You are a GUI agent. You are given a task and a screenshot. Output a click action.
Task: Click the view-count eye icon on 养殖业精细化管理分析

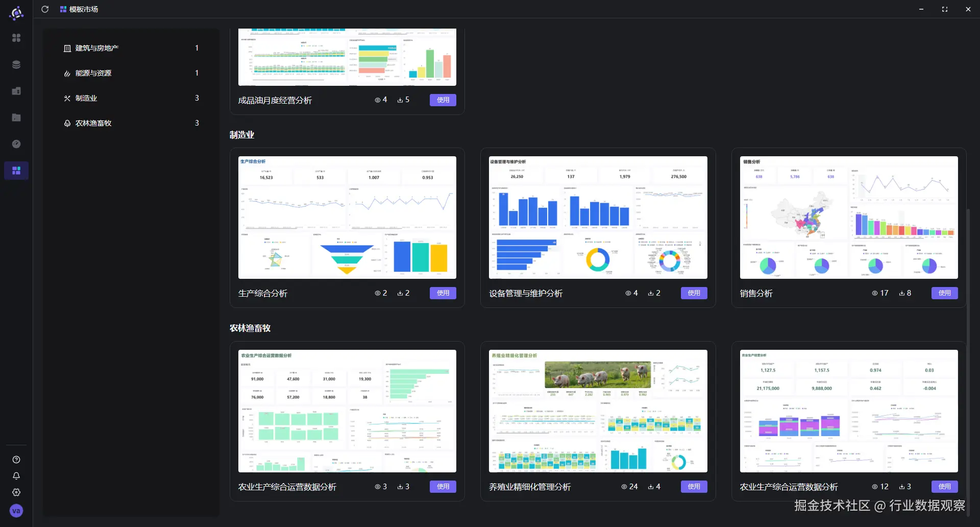(624, 487)
